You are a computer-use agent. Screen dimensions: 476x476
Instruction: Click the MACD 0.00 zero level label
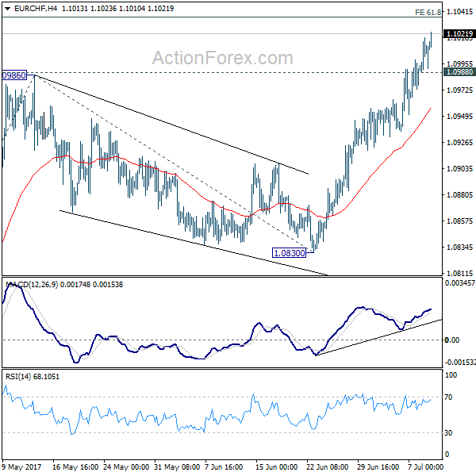452,340
